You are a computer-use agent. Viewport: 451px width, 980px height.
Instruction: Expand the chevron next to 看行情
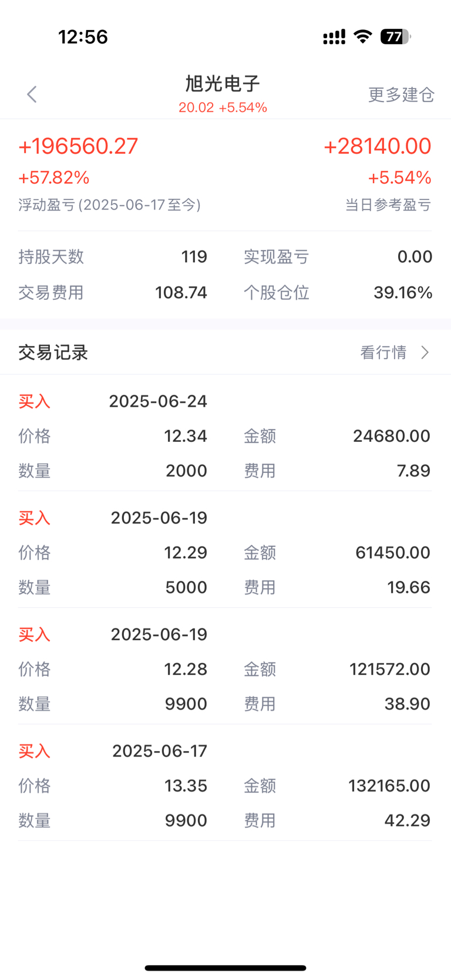tap(425, 352)
